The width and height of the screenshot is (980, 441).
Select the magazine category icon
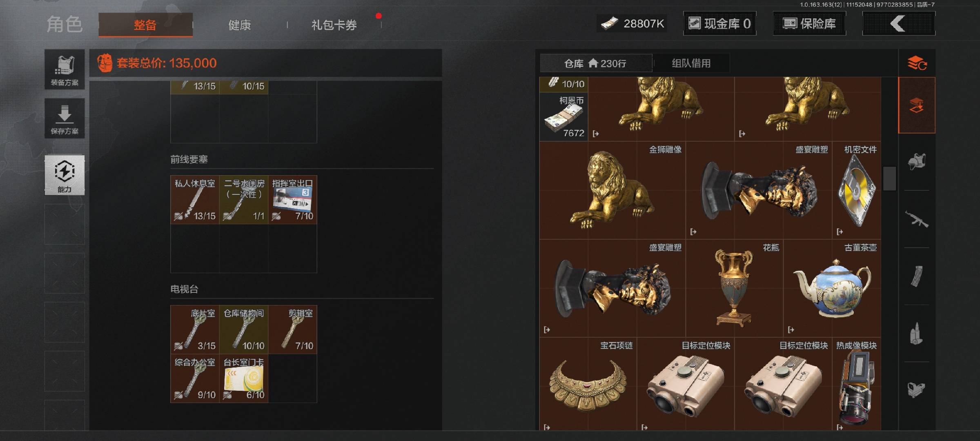click(917, 276)
